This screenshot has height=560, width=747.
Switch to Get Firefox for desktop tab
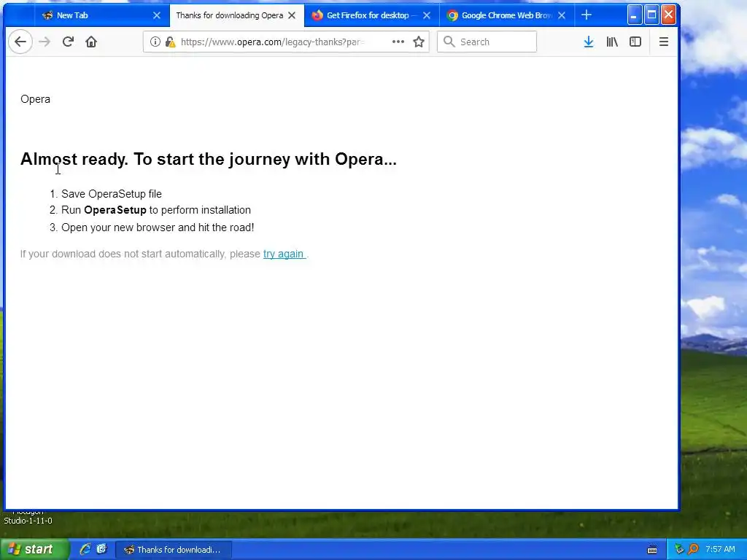click(x=371, y=15)
